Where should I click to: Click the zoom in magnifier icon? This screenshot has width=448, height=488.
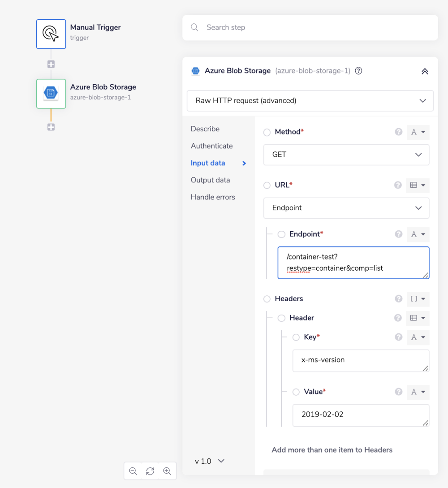(167, 471)
